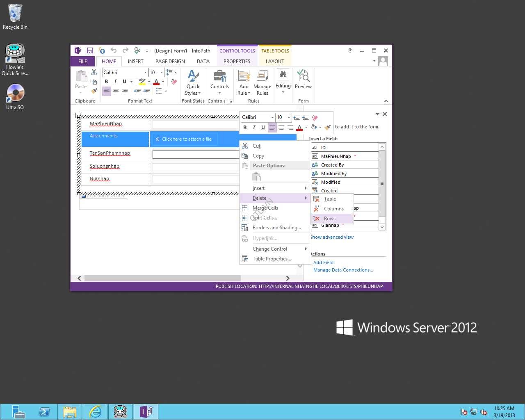Click the ribbon Cut scissors icon
525x420 pixels.
94,72
